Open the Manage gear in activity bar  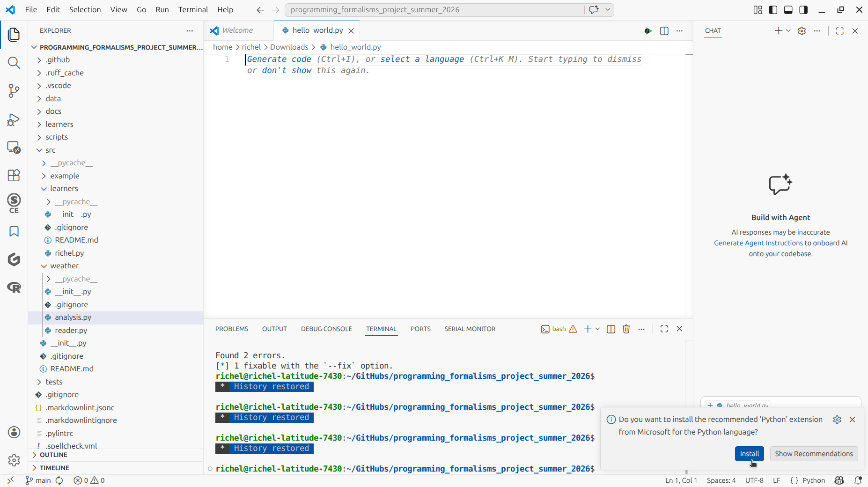pyautogui.click(x=14, y=460)
